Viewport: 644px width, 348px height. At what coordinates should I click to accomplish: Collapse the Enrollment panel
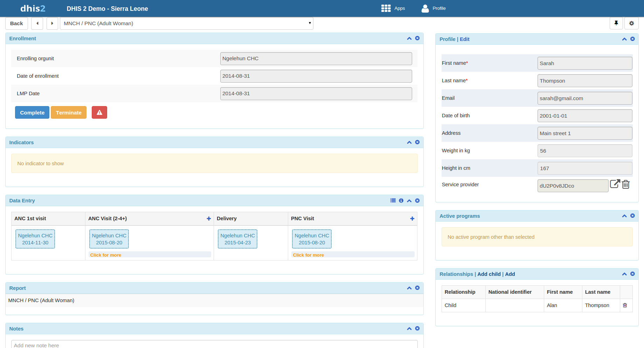coord(409,39)
